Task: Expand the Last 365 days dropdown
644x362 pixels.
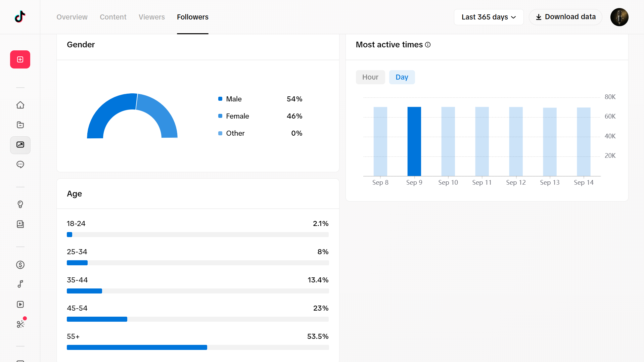Action: [489, 17]
